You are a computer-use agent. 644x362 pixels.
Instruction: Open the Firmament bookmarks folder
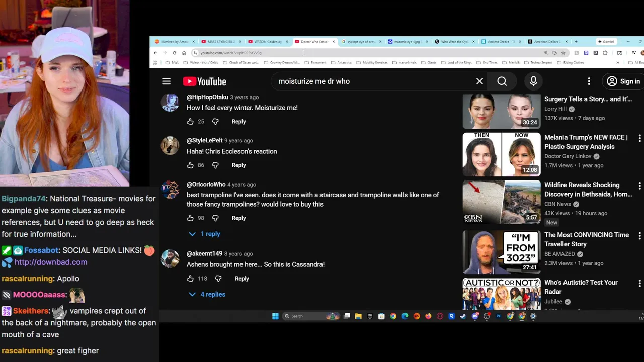pos(315,63)
